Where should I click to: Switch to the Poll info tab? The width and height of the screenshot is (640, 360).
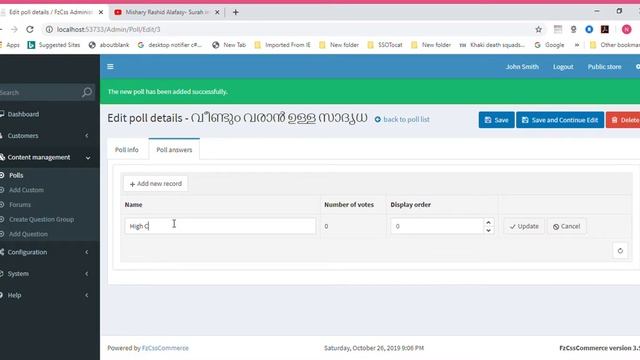tap(127, 150)
